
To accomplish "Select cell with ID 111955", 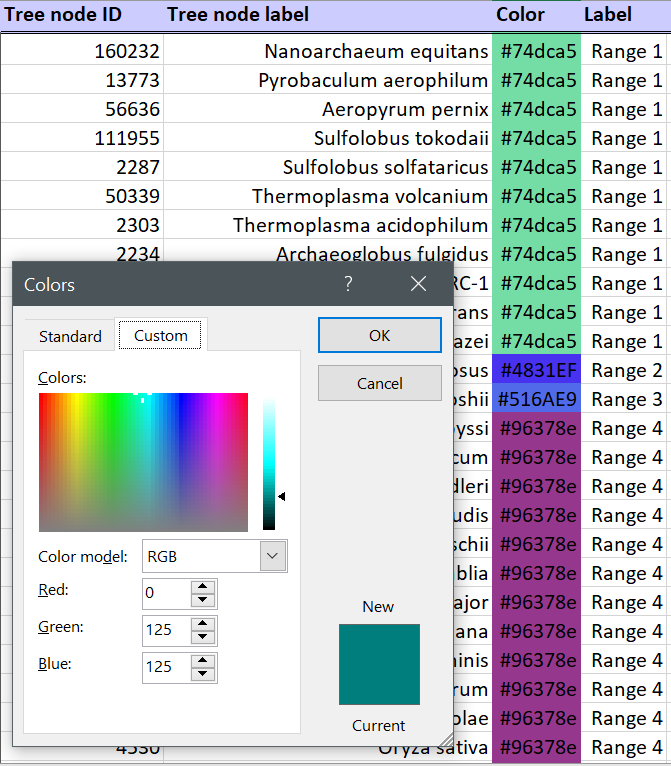I will coord(82,138).
